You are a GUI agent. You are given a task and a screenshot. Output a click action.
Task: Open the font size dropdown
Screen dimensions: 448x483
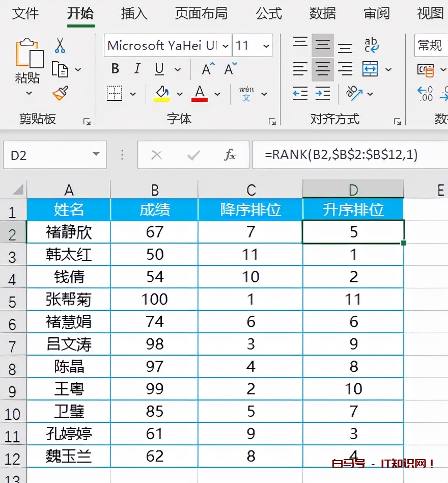(267, 45)
